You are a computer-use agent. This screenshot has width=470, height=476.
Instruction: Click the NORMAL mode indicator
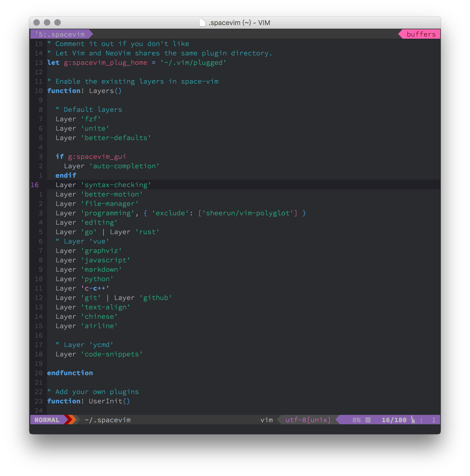pos(47,420)
